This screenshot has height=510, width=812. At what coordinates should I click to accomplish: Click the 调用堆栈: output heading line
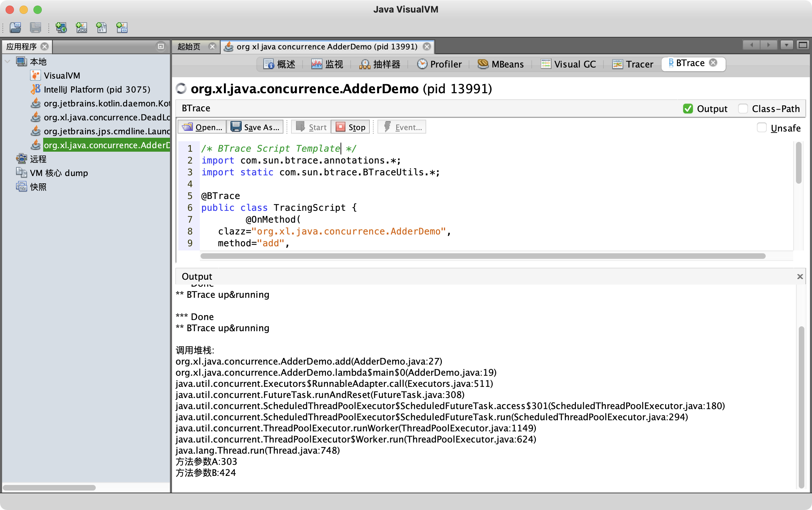tap(195, 350)
